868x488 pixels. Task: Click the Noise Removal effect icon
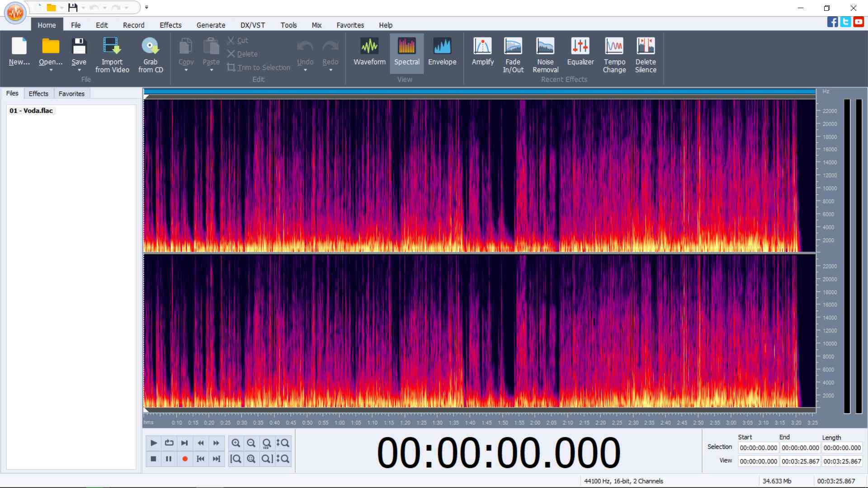[545, 47]
